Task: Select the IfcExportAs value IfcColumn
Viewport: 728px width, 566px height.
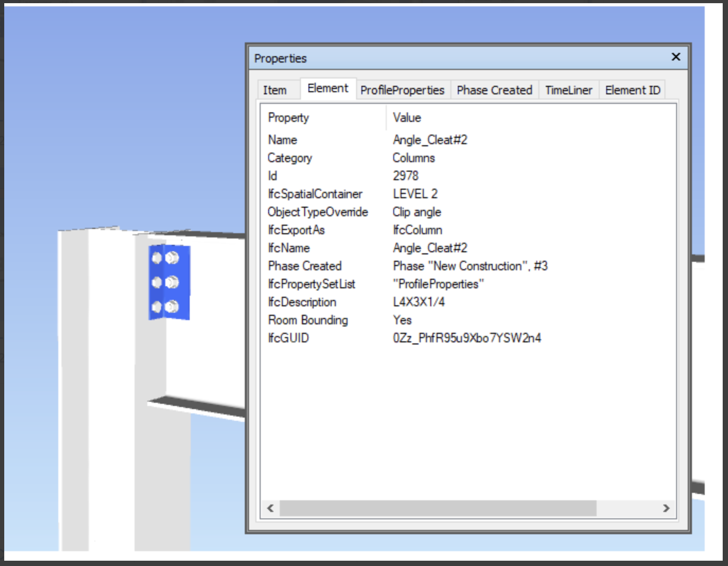Action: pos(416,230)
